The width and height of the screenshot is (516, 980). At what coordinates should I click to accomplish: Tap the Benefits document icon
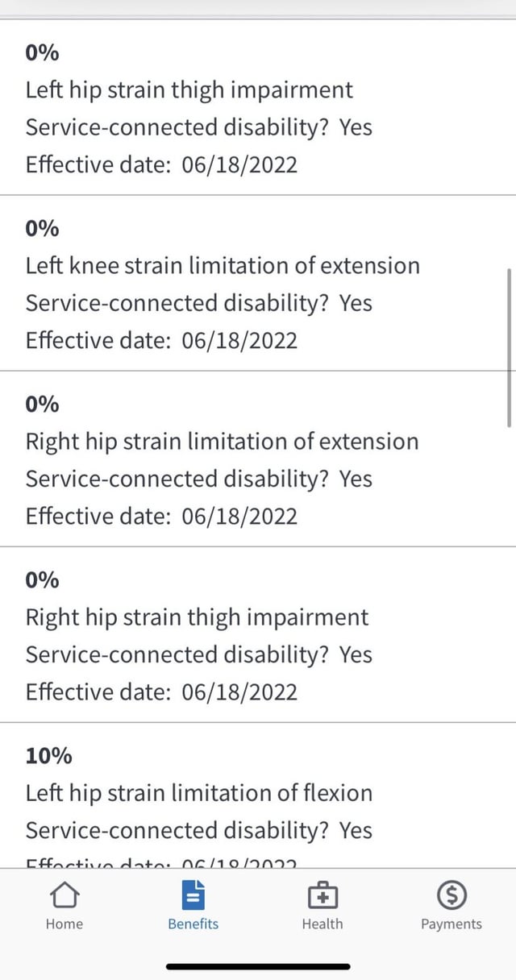pyautogui.click(x=193, y=895)
